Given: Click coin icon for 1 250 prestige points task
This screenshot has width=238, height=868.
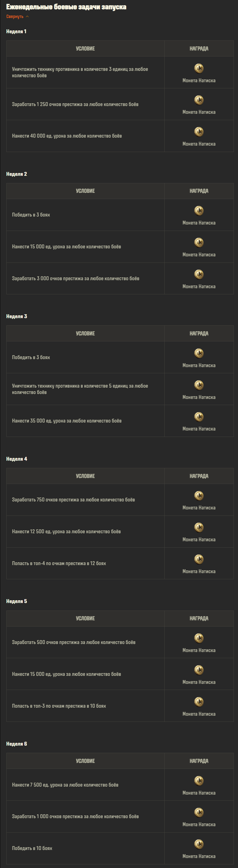Looking at the screenshot, I should 199,100.
